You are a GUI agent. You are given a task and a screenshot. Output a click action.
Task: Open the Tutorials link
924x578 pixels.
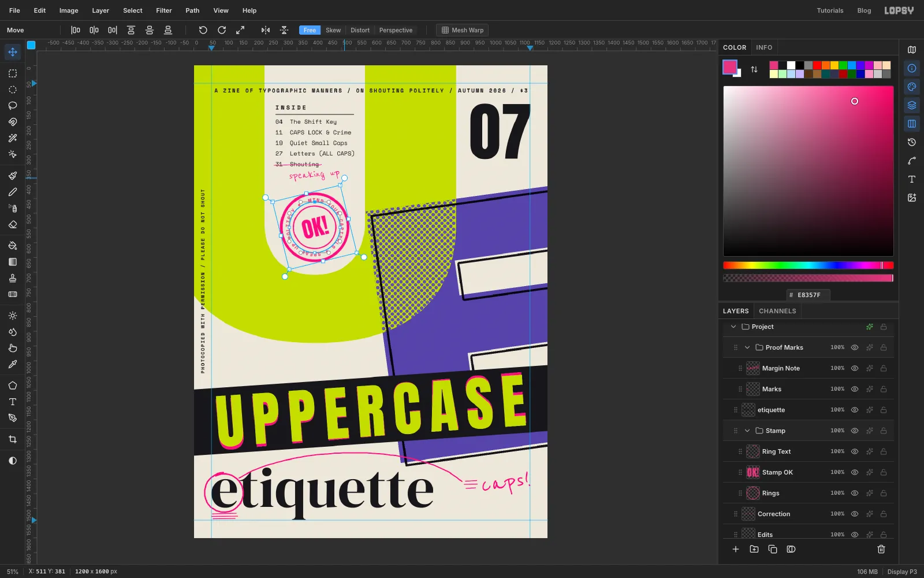pos(830,10)
